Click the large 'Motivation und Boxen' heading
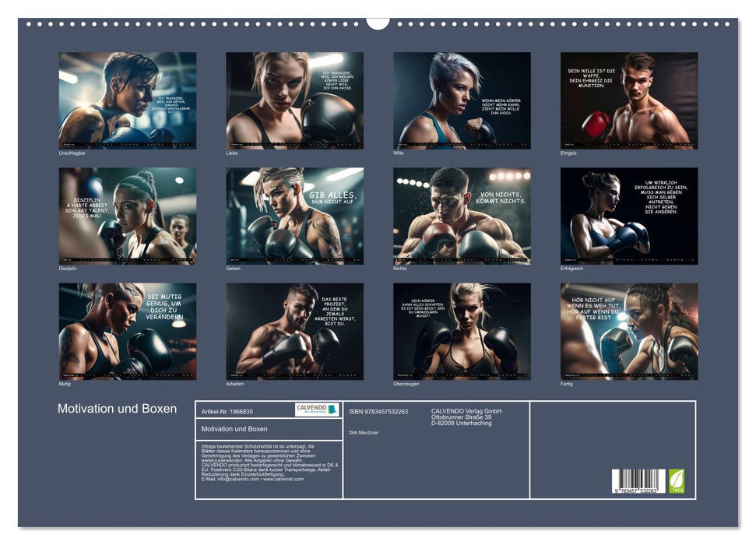Viewport: 756px width, 545px height. (117, 409)
